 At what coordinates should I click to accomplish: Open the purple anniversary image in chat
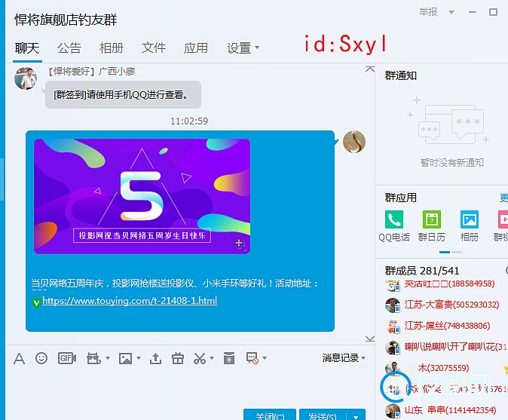[142, 196]
